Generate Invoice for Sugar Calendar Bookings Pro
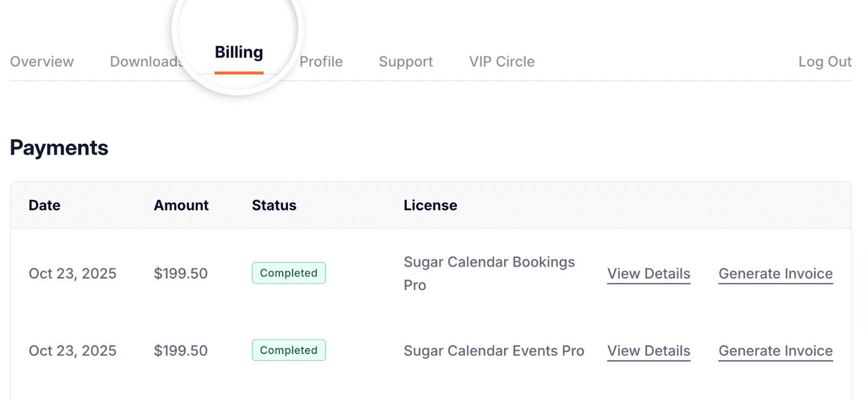Image resolution: width=868 pixels, height=399 pixels. point(775,273)
